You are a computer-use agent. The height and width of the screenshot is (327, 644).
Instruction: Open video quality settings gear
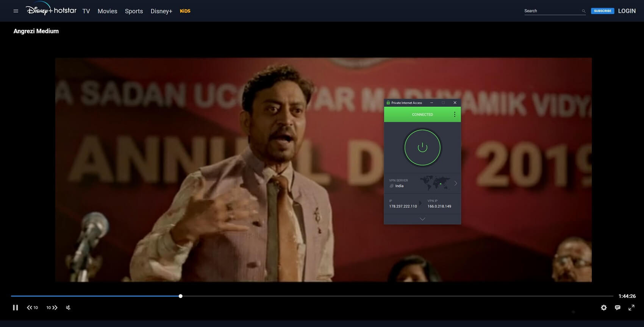(x=604, y=308)
